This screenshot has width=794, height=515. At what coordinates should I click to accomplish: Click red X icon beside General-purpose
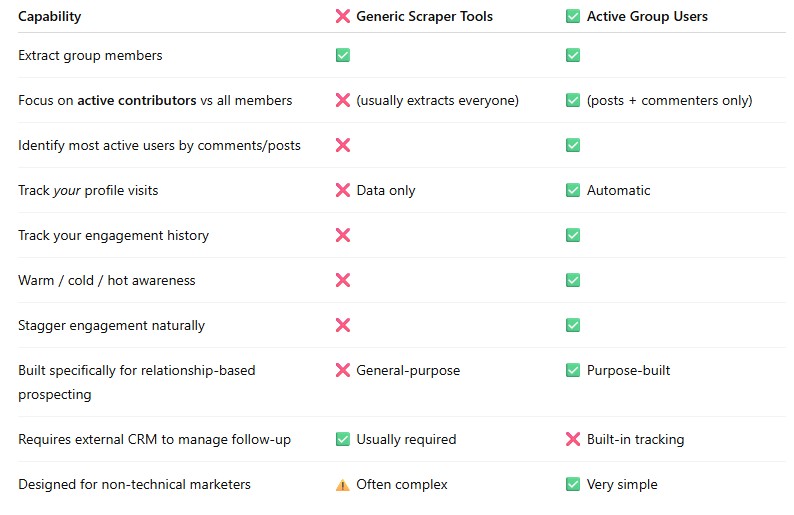pos(343,370)
